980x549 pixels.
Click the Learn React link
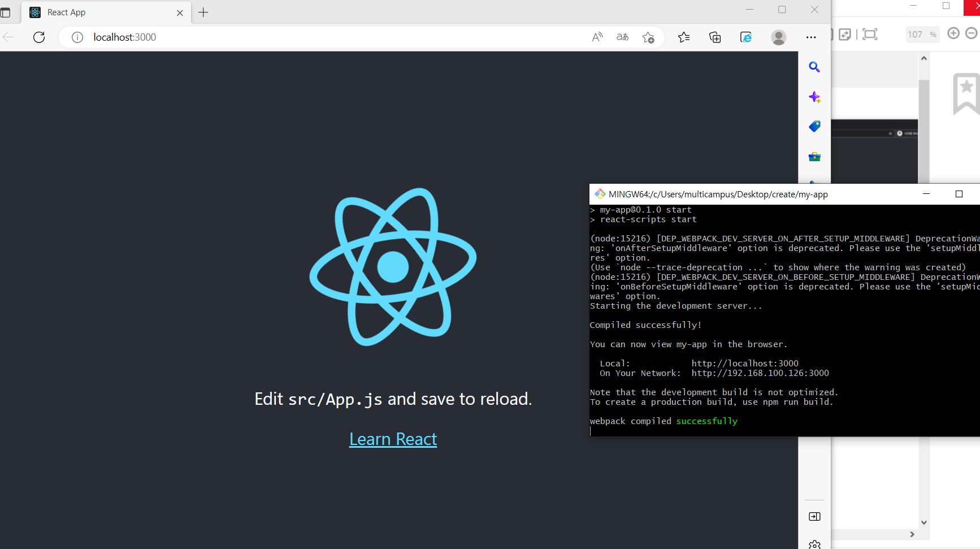click(x=393, y=439)
